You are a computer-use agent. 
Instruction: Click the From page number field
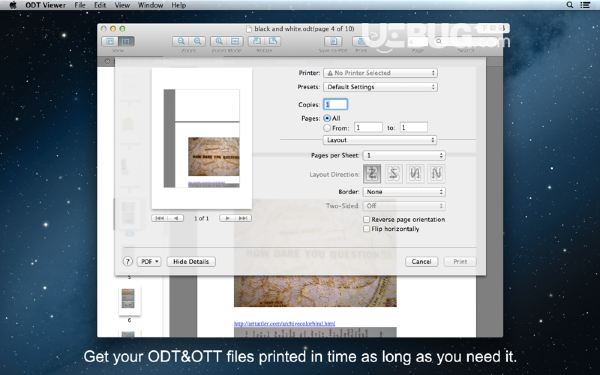368,127
